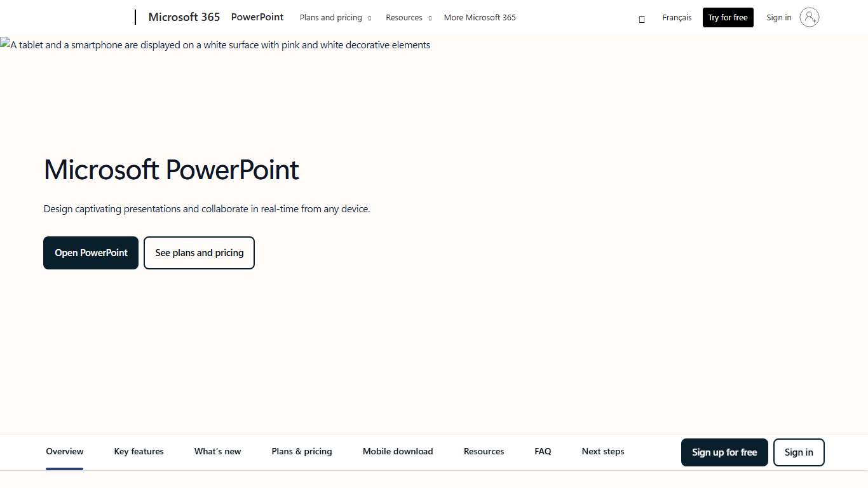
Task: Click the Microsoft 365 home link
Action: tap(184, 17)
